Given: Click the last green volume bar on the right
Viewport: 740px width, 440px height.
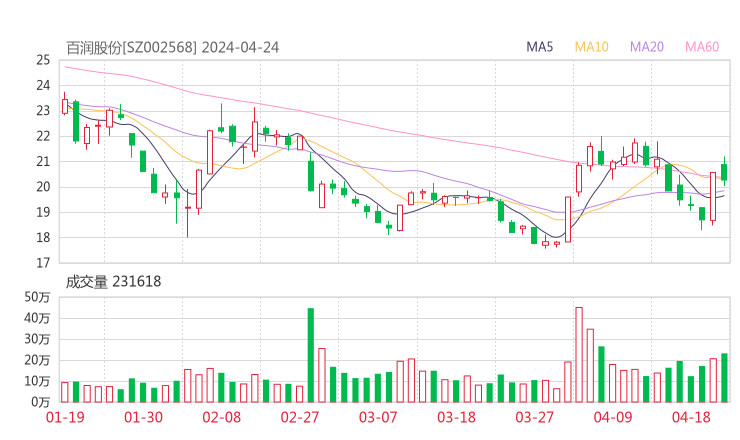Looking at the screenshot, I should coord(724,378).
